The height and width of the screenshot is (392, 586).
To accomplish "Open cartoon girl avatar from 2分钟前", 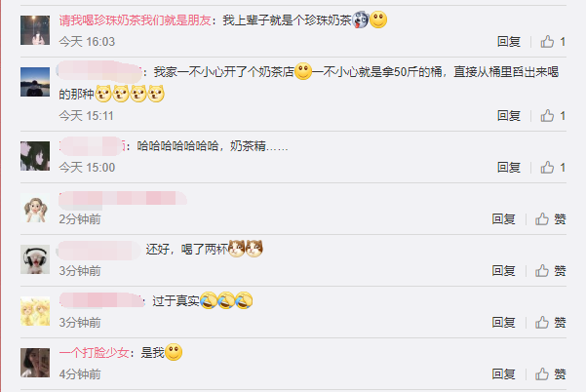I will point(35,208).
